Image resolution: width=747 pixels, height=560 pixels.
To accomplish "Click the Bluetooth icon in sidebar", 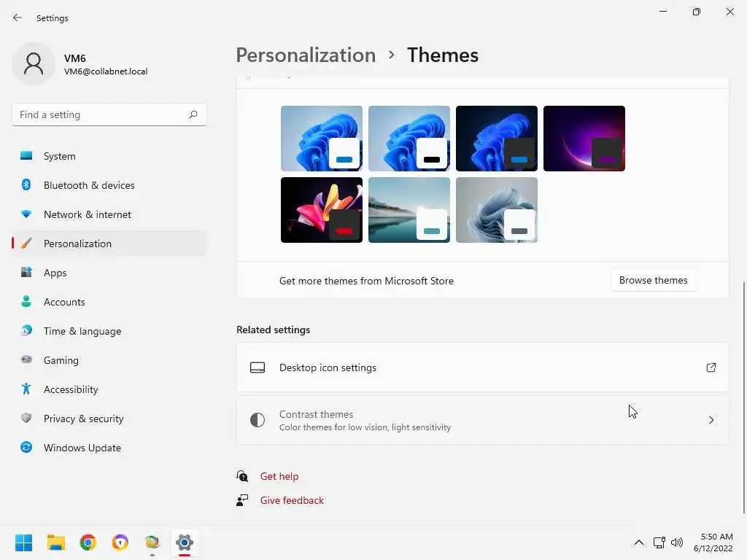I will click(26, 184).
